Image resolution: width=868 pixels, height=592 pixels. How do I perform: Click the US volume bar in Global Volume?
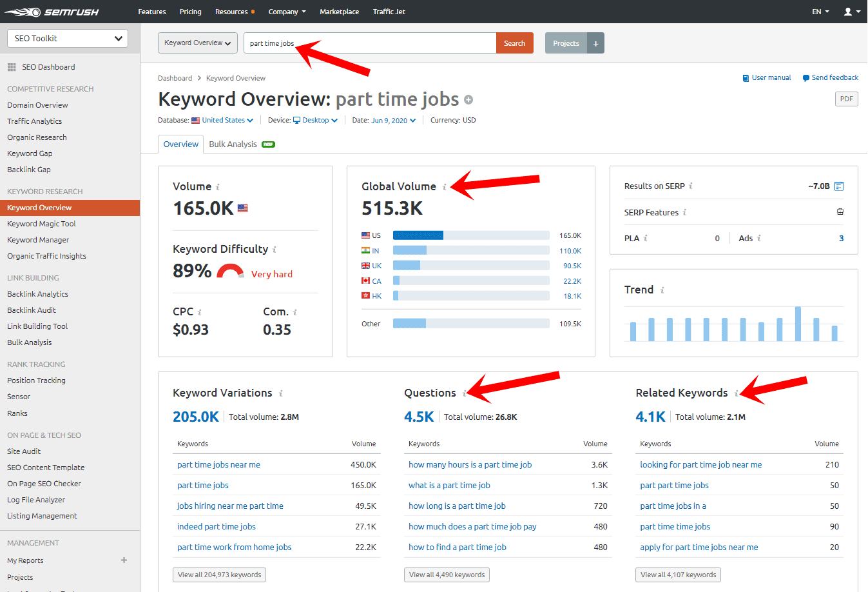[x=418, y=235]
